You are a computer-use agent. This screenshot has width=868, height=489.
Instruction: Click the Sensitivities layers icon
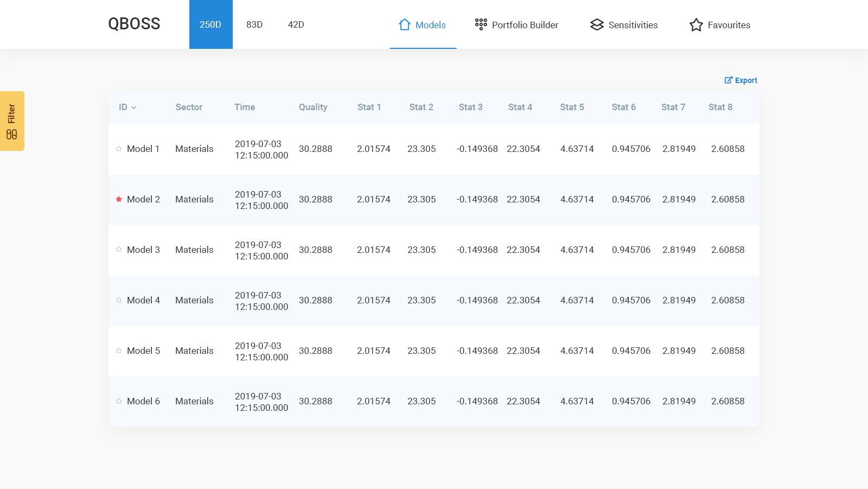[x=597, y=24]
